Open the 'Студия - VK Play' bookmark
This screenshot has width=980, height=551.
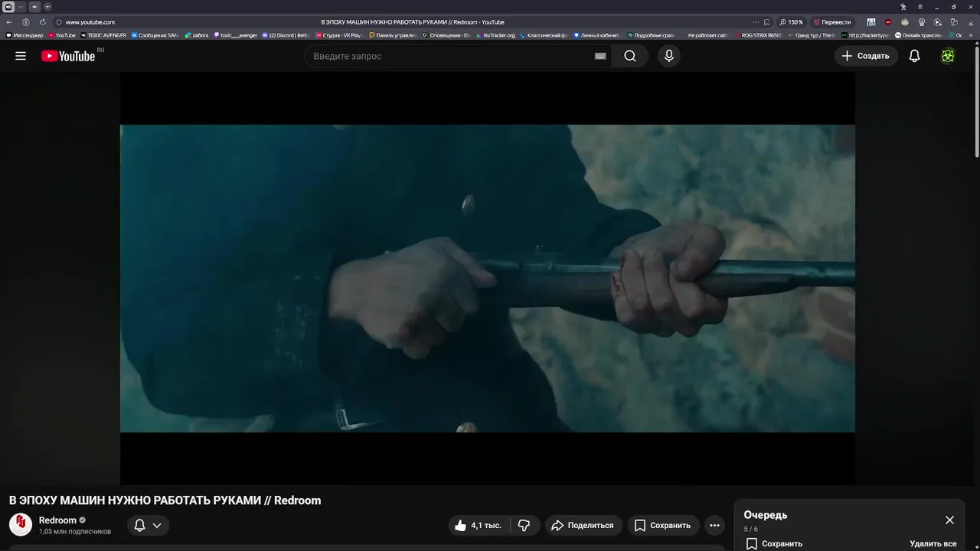(338, 35)
